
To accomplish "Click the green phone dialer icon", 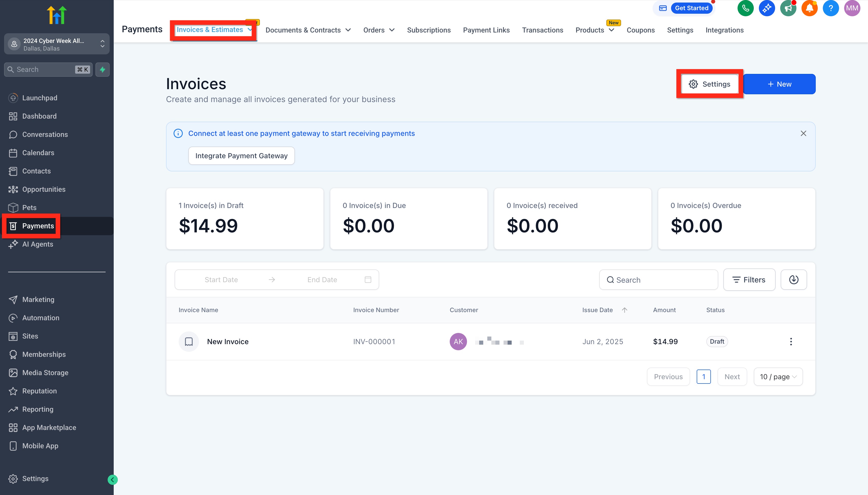I will (745, 8).
